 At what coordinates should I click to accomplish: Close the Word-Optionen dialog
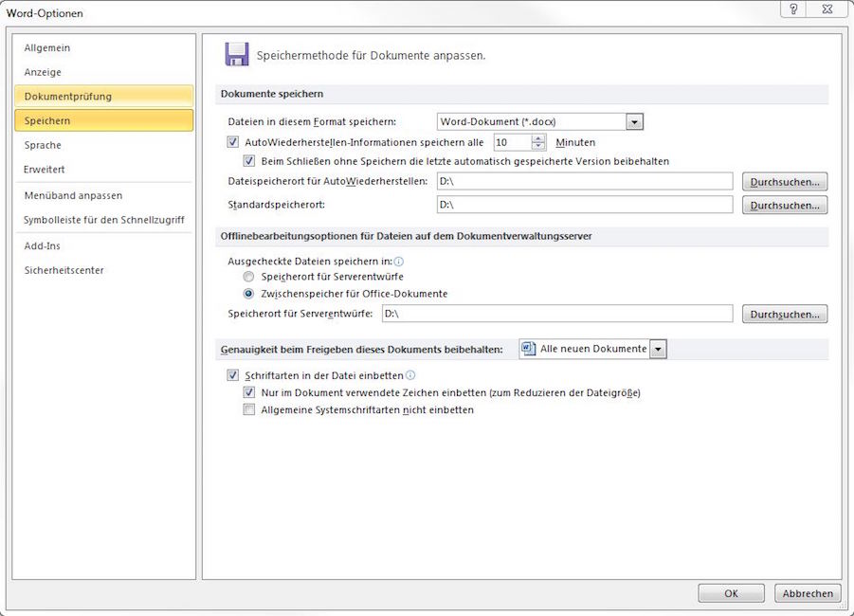pos(827,9)
